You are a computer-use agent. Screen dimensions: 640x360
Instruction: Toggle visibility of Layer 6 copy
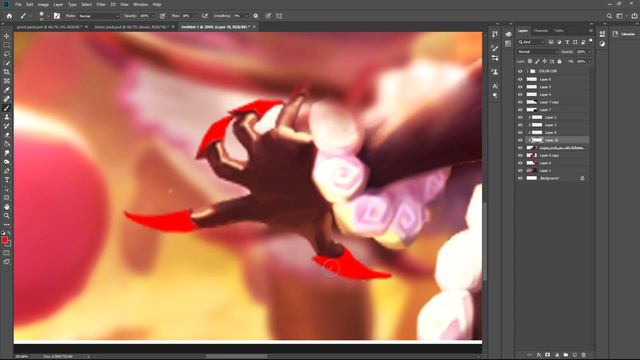click(520, 156)
